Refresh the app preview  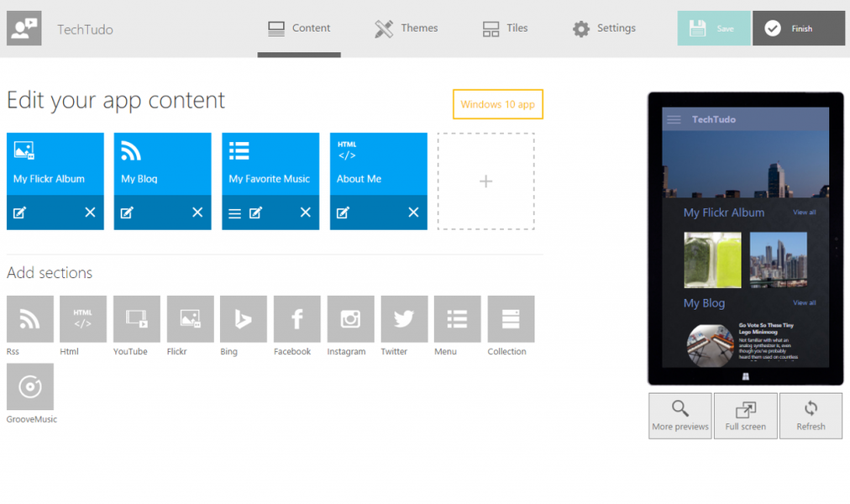pyautogui.click(x=811, y=416)
